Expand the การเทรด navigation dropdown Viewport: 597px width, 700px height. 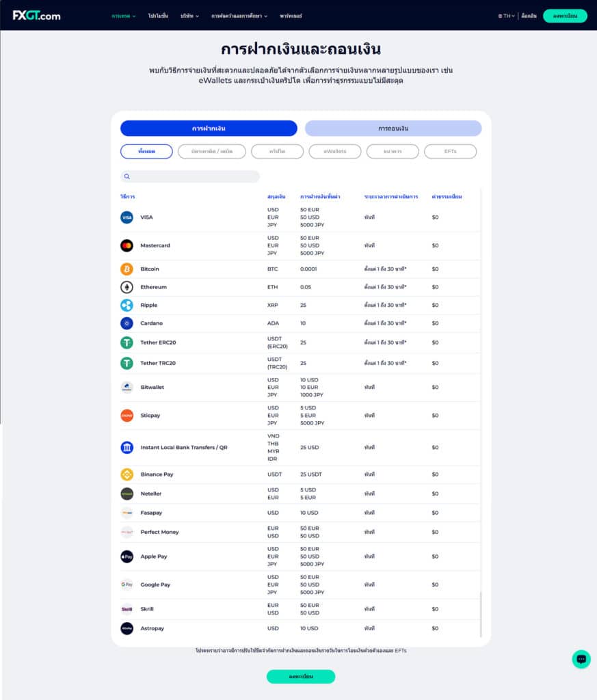[x=124, y=16]
